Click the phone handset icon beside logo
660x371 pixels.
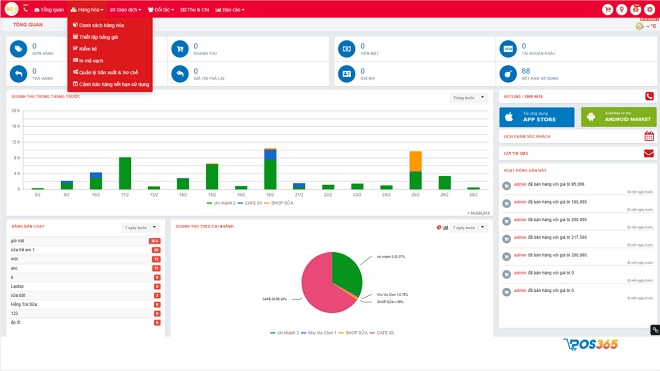click(26, 9)
